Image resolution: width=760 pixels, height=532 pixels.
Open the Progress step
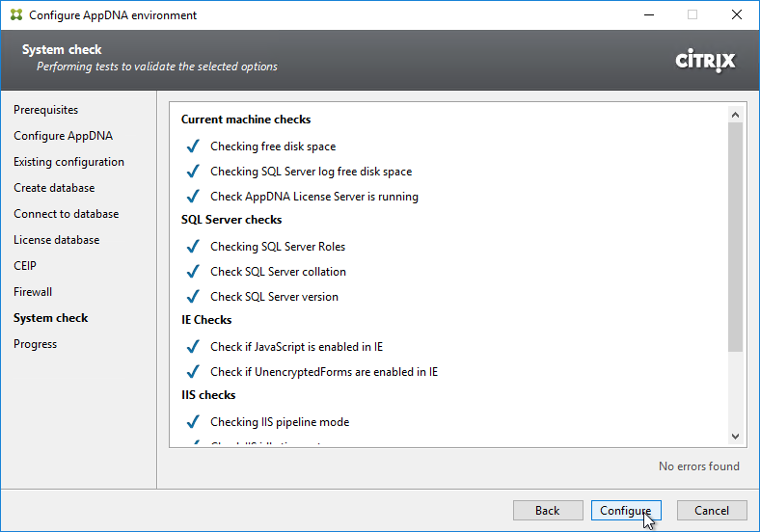click(x=35, y=344)
